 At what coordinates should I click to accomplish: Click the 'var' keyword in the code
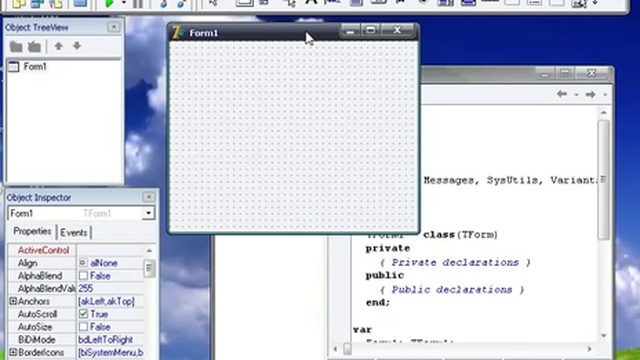point(362,329)
